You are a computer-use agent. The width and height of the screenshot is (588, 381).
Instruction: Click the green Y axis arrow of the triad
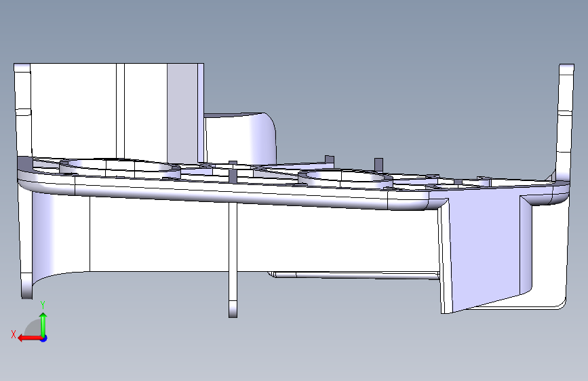pos(43,325)
